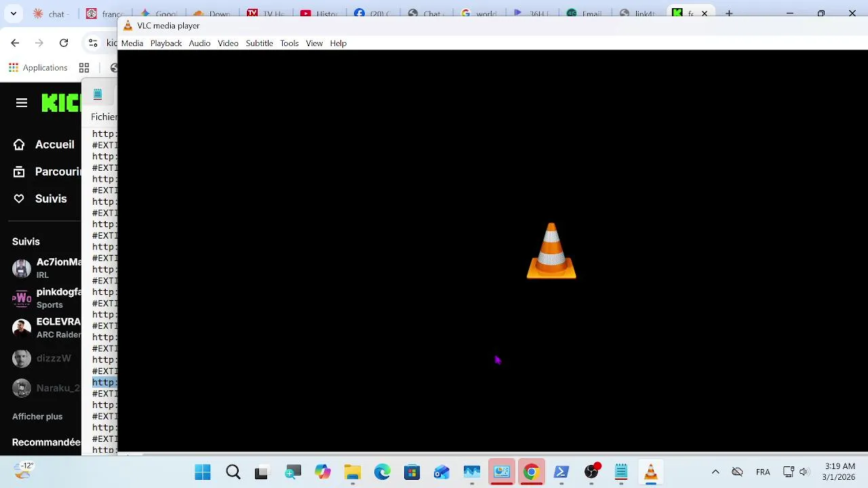The image size is (868, 488).
Task: Open Parcourir on Kick sidebar
Action: pos(46,171)
